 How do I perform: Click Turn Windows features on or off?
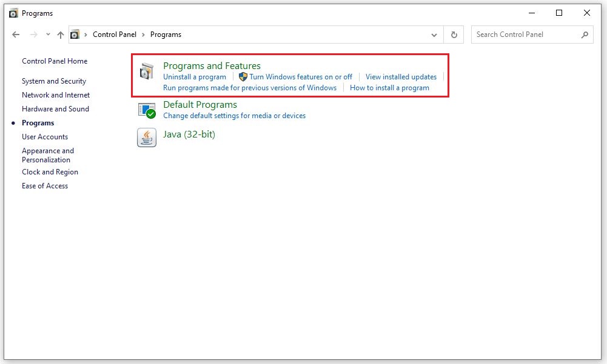(x=301, y=76)
